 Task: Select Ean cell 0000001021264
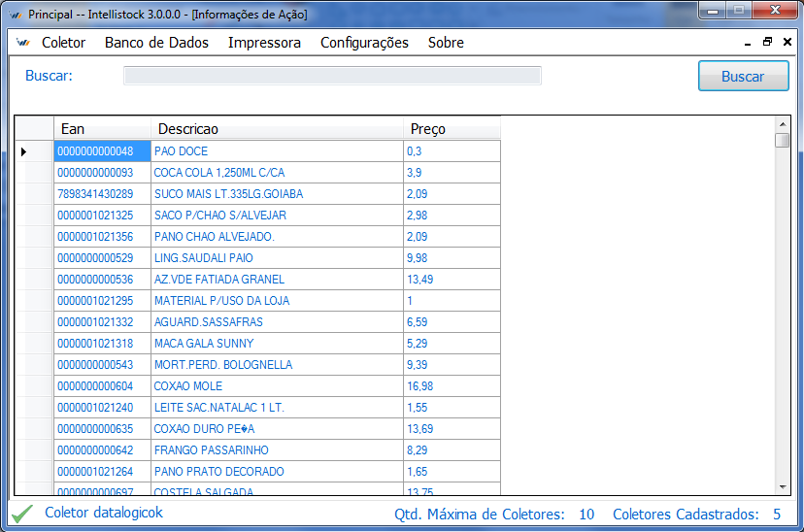103,472
